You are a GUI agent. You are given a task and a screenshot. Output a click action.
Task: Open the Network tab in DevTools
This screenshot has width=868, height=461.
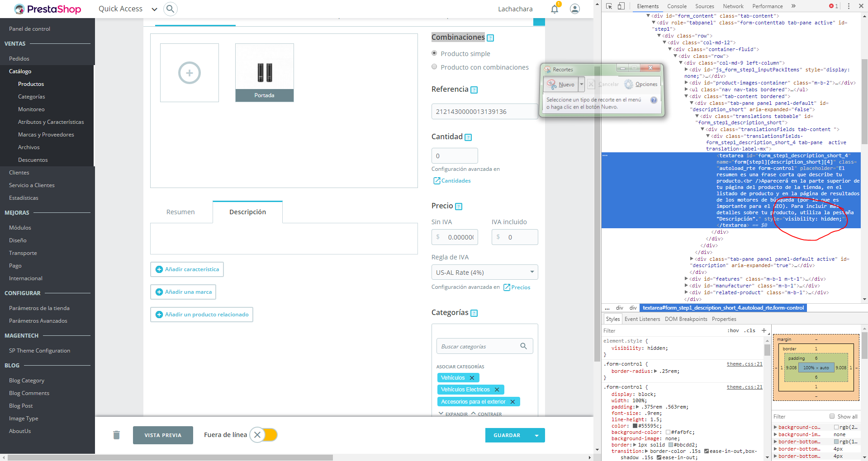point(733,6)
